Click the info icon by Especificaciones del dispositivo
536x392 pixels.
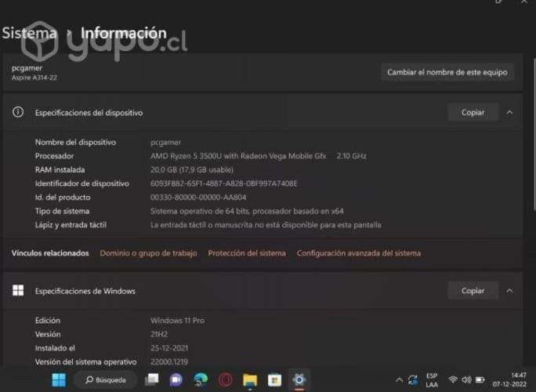click(18, 112)
